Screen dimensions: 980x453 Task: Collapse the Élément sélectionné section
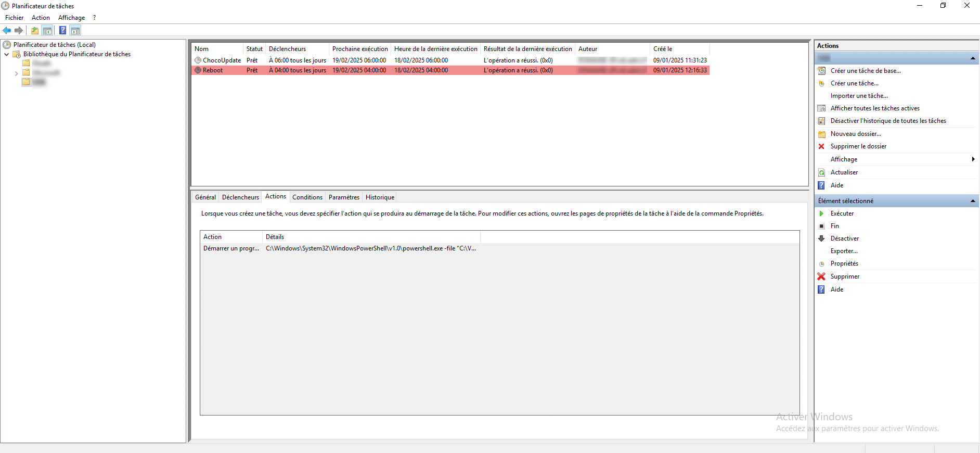(x=972, y=201)
